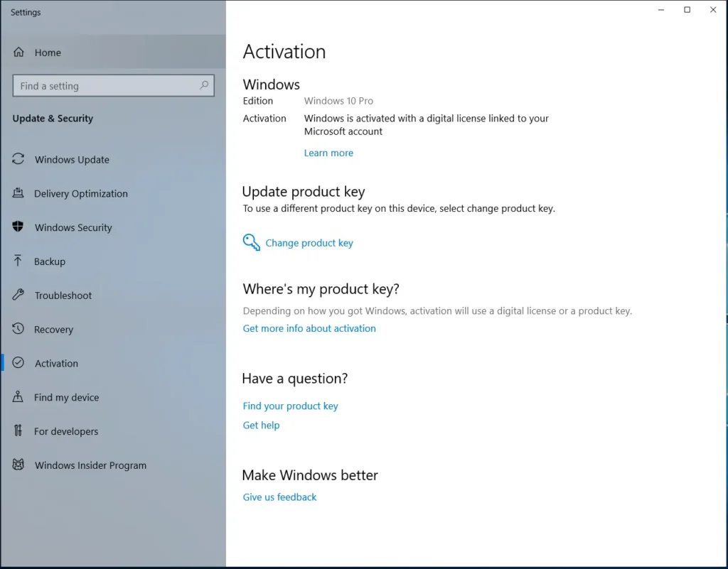The image size is (728, 569).
Task: Open Delivery Optimization settings
Action: pos(113,193)
